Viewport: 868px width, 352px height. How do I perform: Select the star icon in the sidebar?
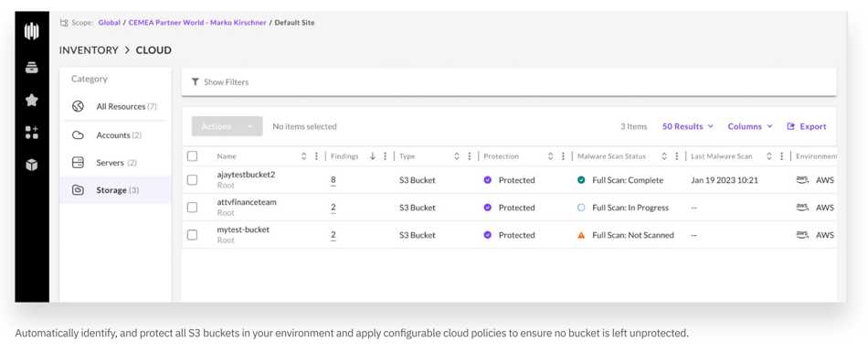point(32,100)
